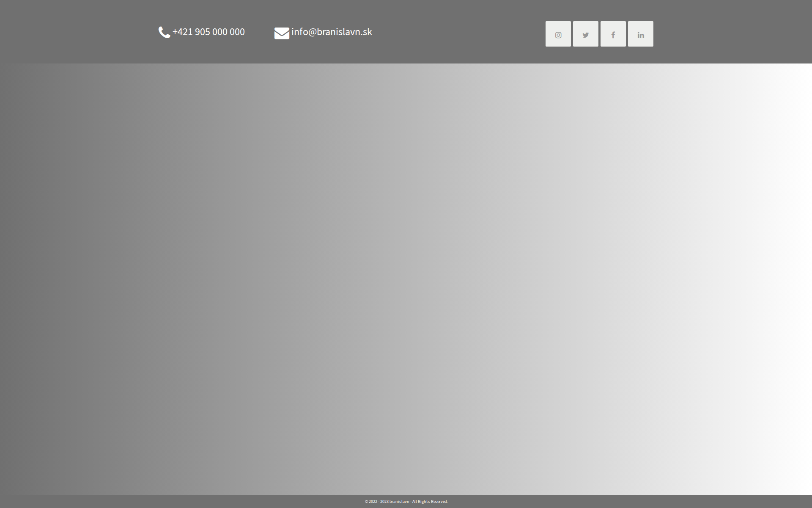Call the +421 905 000 000 number link
Viewport: 812px width, 508px height.
208,32
